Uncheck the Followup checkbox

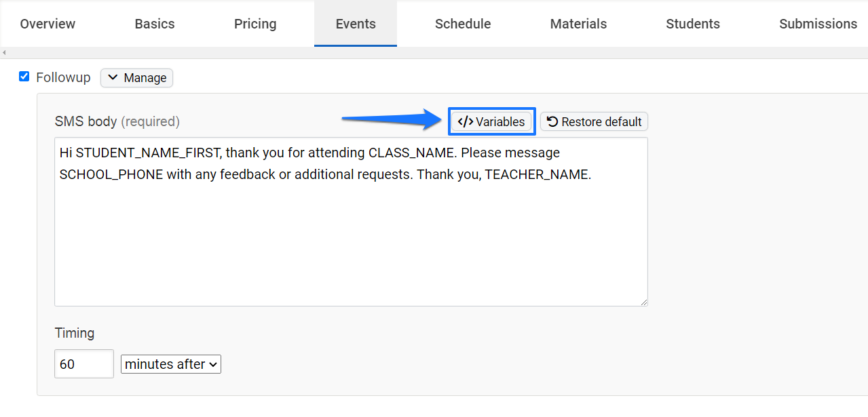point(24,77)
